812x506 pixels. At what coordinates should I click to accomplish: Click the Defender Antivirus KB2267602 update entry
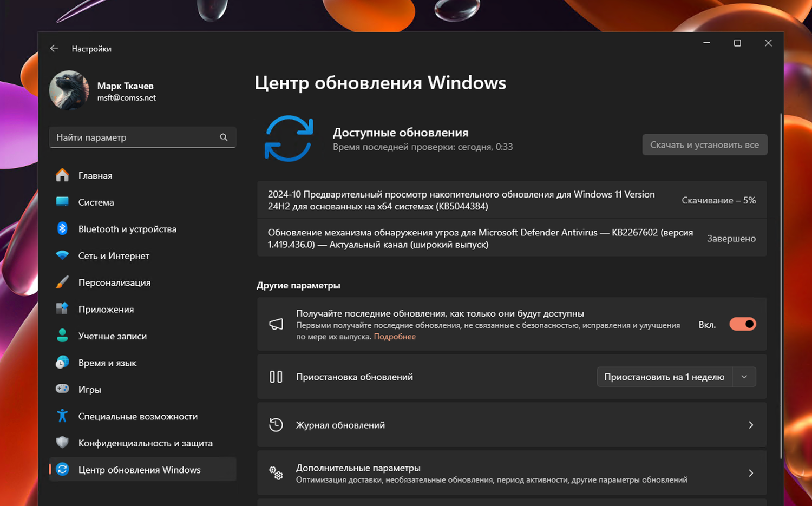point(512,238)
